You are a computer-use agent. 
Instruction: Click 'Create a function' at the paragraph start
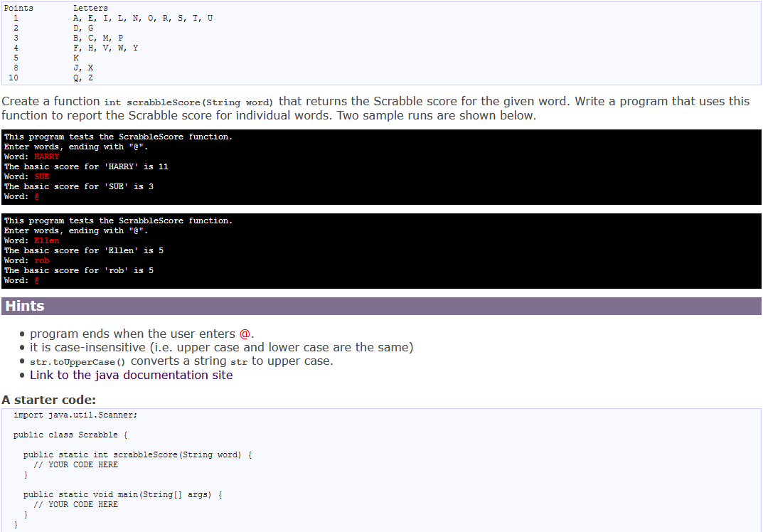(x=50, y=101)
